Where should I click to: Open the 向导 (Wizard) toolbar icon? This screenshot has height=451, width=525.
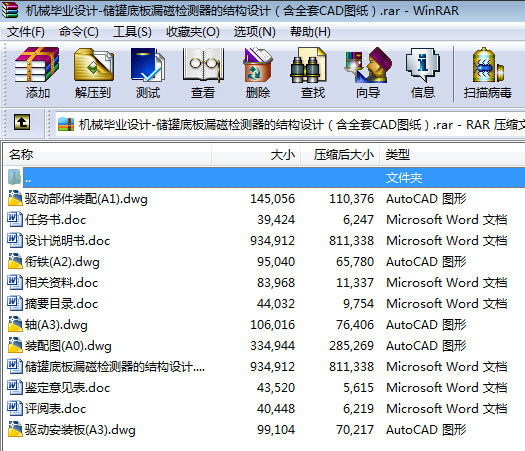(x=368, y=65)
